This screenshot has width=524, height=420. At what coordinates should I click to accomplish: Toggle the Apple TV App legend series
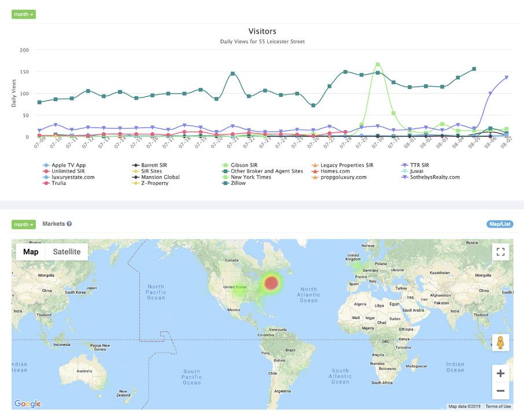64,165
